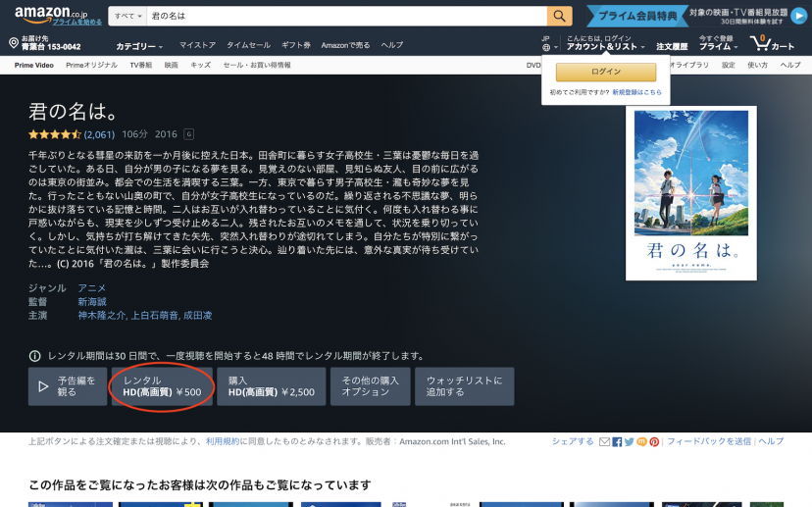The image size is (812, 507).
Task: Click director 新海誠 link
Action: coord(92,301)
